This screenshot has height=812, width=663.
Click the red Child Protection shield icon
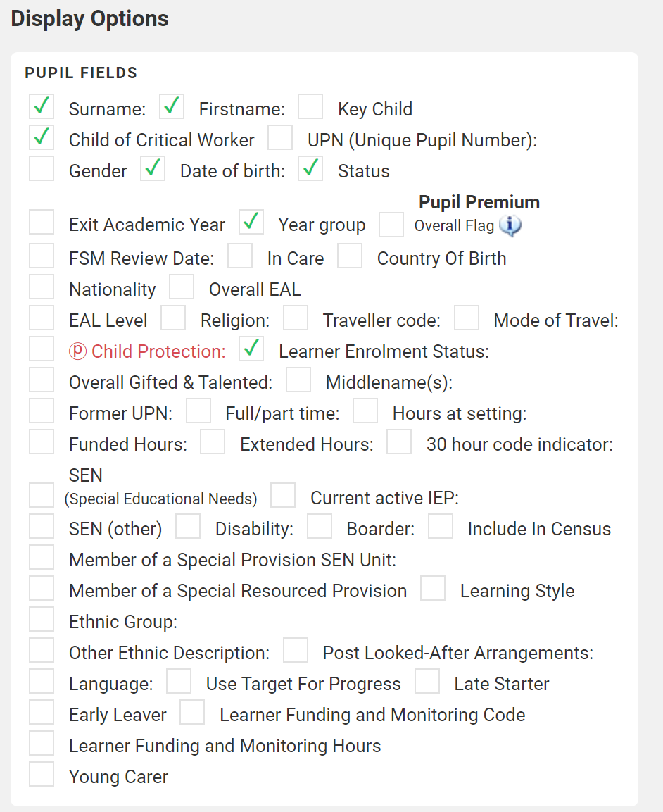coord(77,351)
